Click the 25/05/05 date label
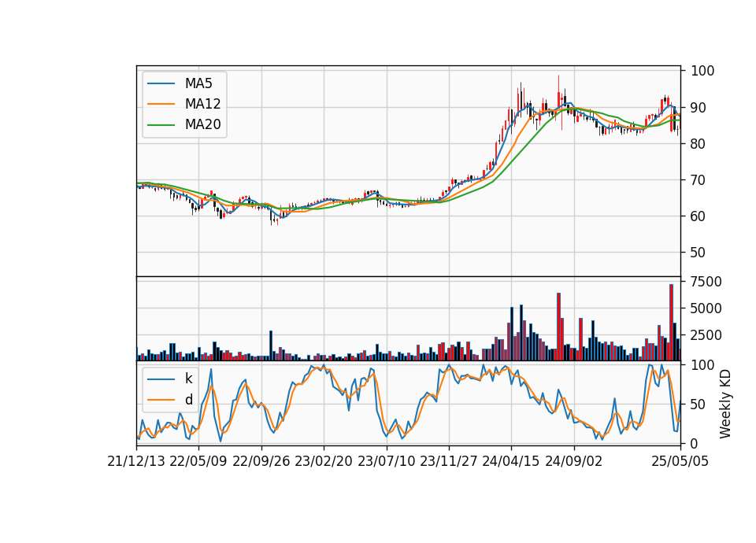The image size is (756, 543). pyautogui.click(x=680, y=461)
